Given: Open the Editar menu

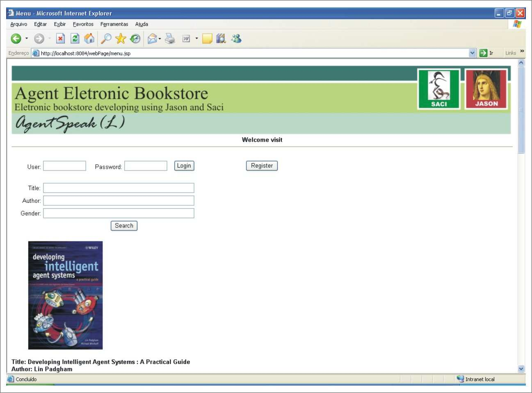Looking at the screenshot, I should click(40, 24).
